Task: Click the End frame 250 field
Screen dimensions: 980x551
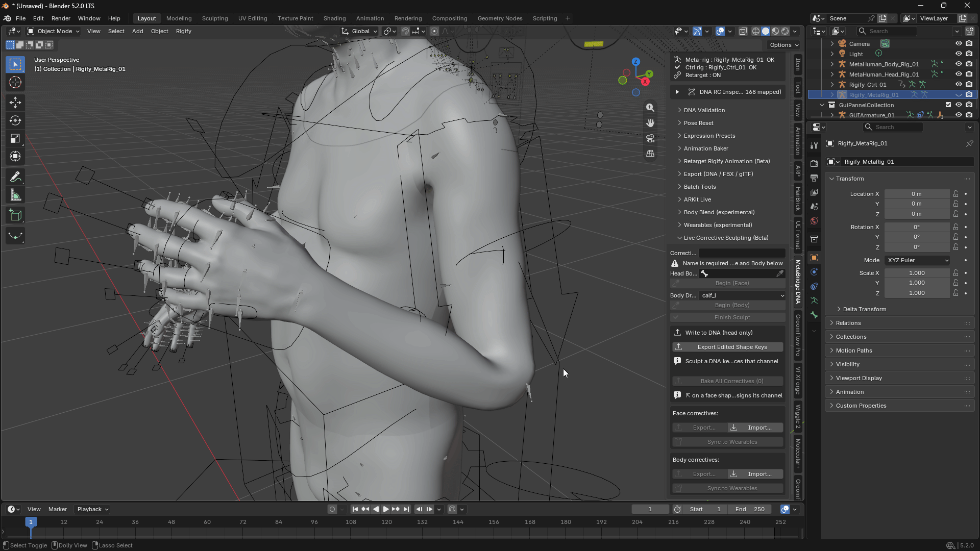Action: coord(750,509)
